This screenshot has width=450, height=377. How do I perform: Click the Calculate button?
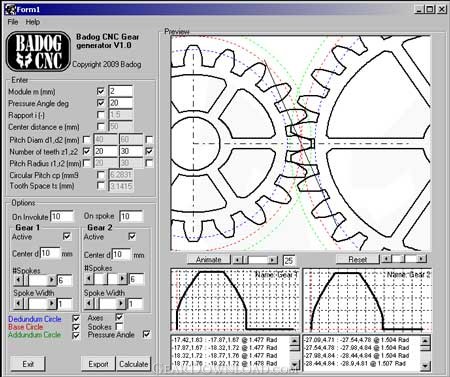coord(133,364)
